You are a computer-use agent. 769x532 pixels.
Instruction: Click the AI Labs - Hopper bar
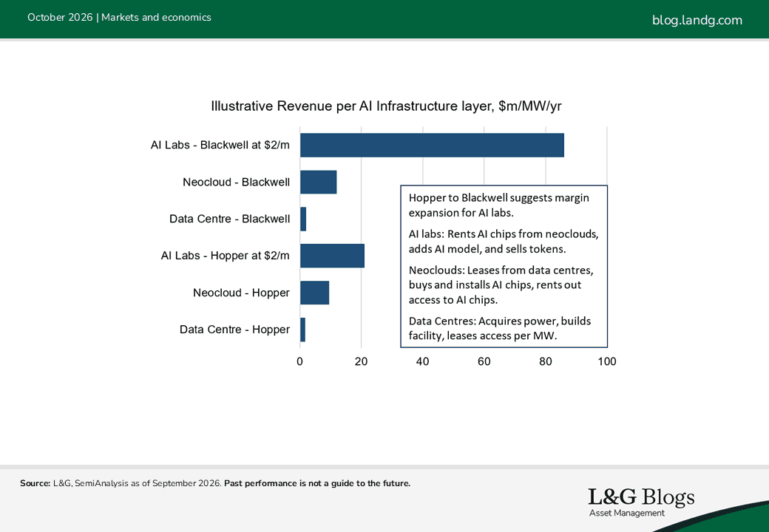tap(332, 256)
